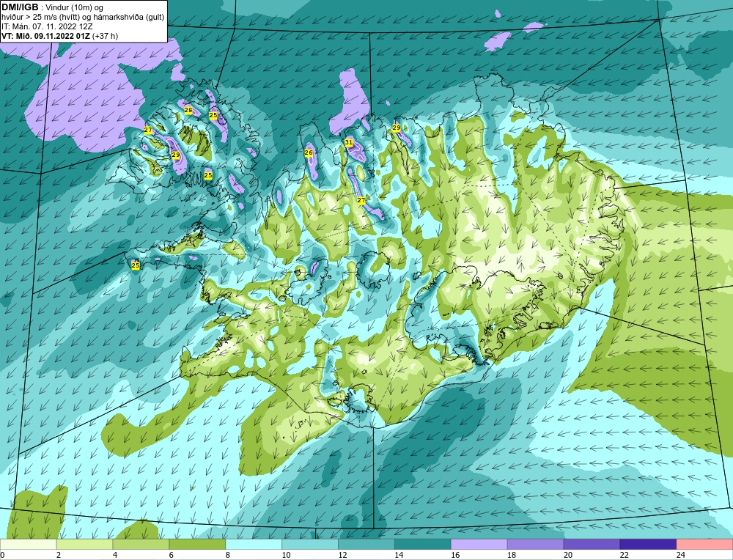Click the legend scale number 2
The height and width of the screenshot is (560, 733).
point(59,555)
